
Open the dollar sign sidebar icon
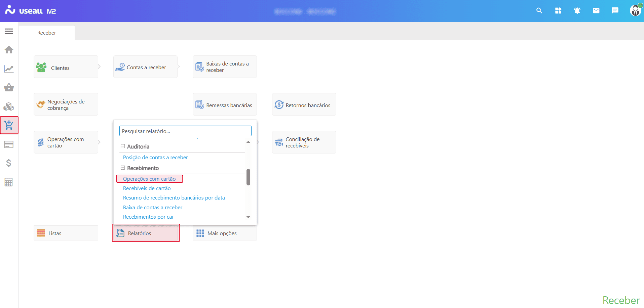point(9,163)
